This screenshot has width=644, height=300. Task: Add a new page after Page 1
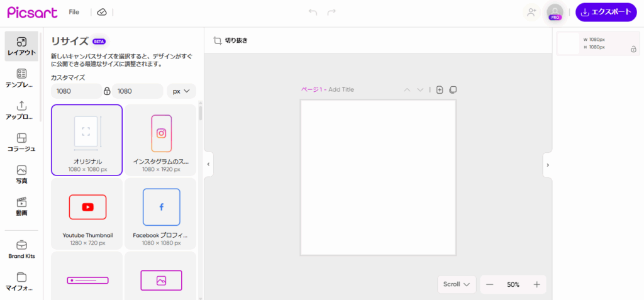pyautogui.click(x=440, y=89)
